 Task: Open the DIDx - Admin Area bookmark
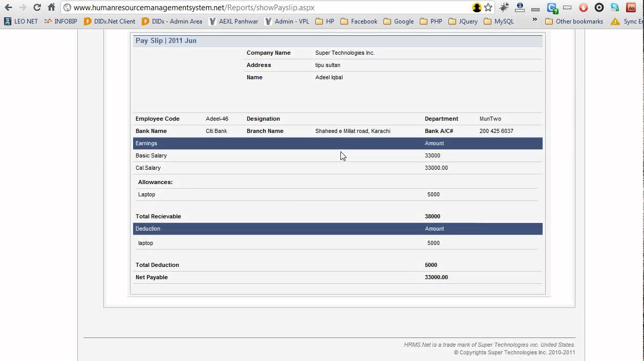pos(172,21)
